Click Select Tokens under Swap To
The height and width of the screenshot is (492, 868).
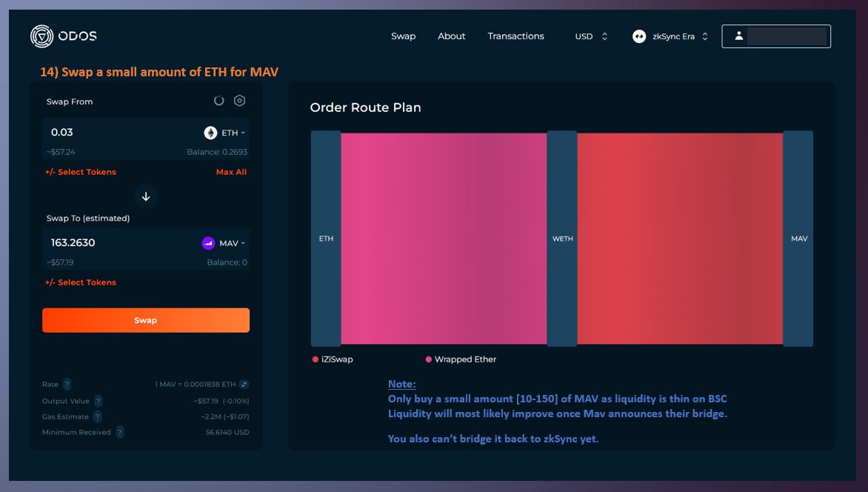[81, 282]
